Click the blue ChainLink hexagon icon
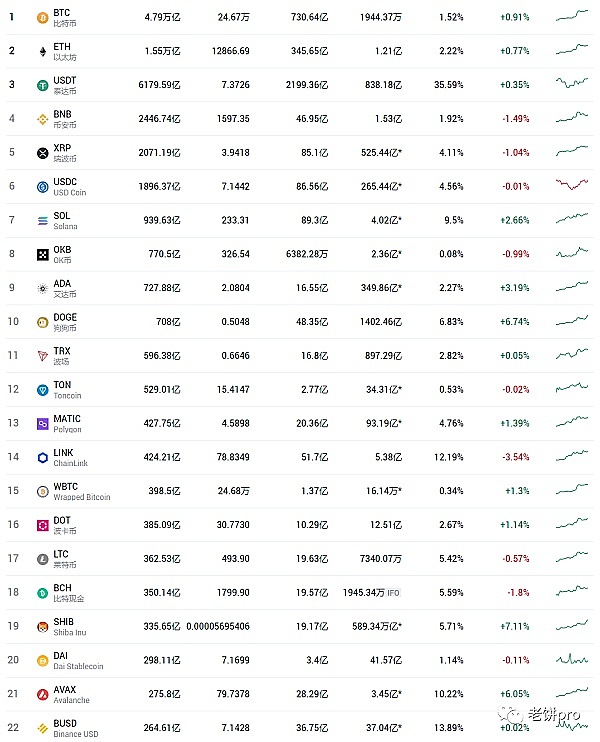 42,458
